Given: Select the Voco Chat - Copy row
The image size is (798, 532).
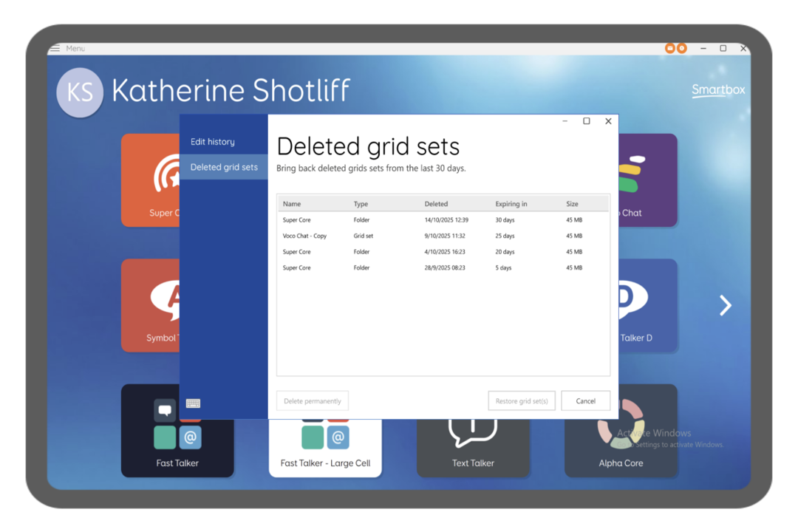Looking at the screenshot, I should (443, 236).
